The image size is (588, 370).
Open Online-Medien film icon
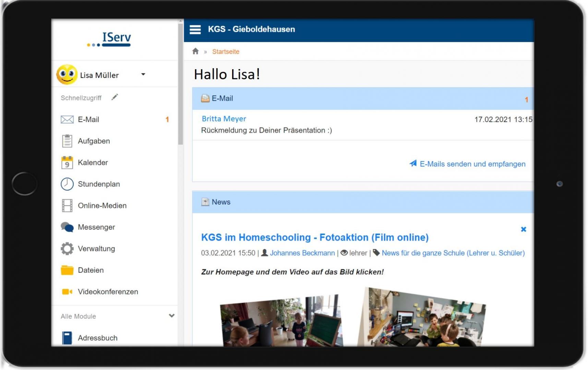67,206
